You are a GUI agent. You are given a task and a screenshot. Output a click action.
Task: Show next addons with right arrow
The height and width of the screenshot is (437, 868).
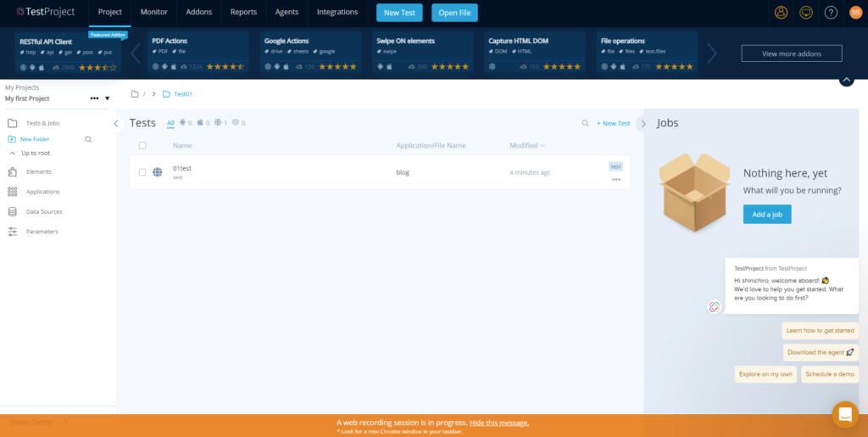click(x=712, y=53)
